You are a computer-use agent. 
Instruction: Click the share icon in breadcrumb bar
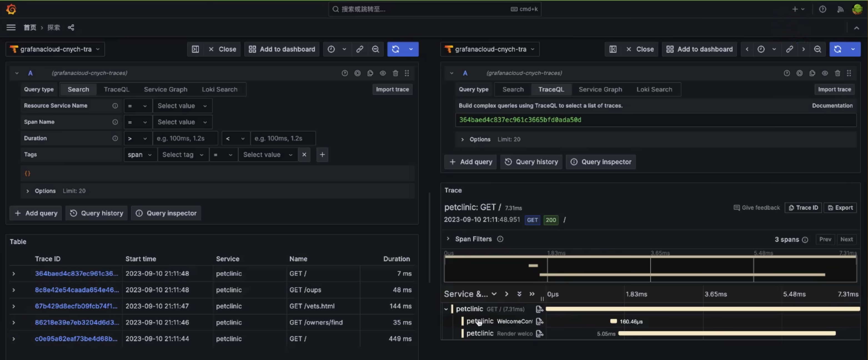[x=71, y=27]
